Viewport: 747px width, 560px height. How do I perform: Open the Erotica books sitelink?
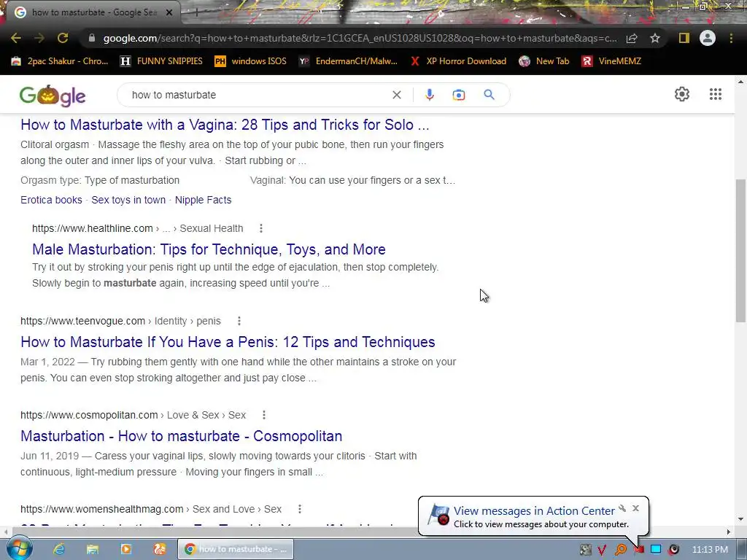[x=52, y=200]
